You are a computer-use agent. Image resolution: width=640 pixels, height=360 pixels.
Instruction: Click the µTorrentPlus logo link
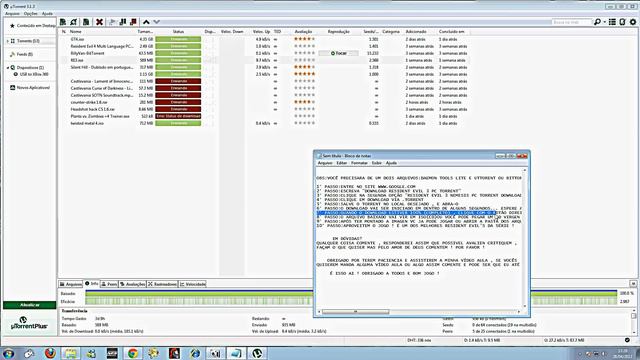29,323
